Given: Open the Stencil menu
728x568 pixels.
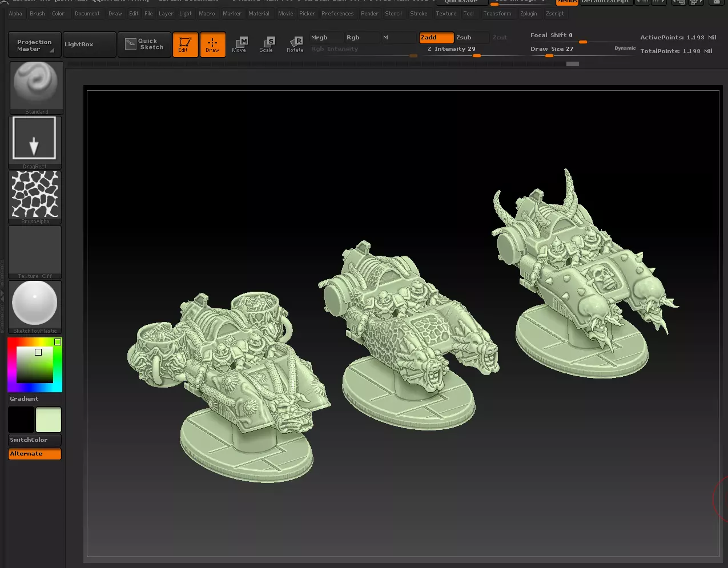Looking at the screenshot, I should coord(393,14).
